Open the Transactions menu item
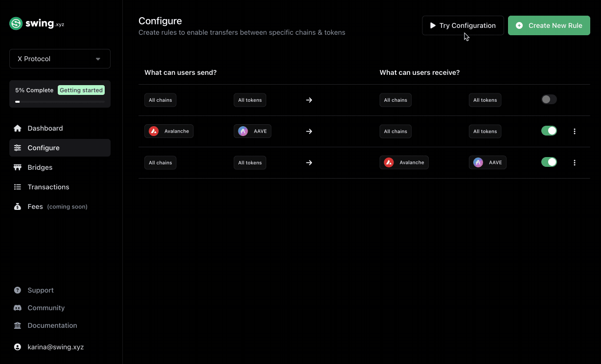Image resolution: width=601 pixels, height=364 pixels. [48, 187]
